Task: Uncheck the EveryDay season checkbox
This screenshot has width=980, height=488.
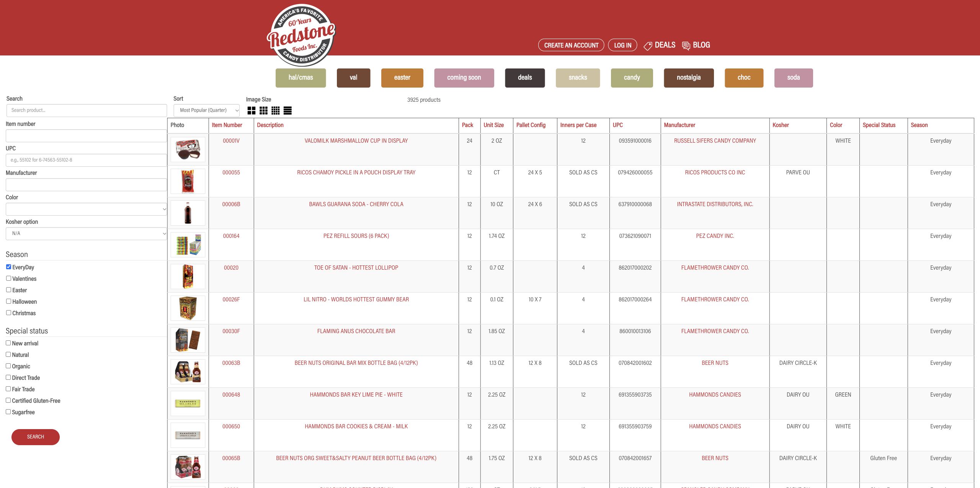Action: [x=8, y=267]
